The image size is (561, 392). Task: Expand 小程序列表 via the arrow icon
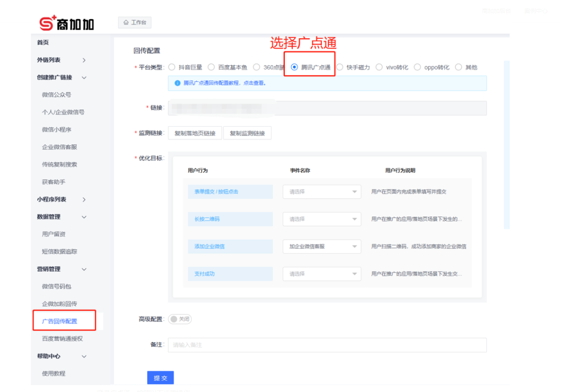click(84, 200)
